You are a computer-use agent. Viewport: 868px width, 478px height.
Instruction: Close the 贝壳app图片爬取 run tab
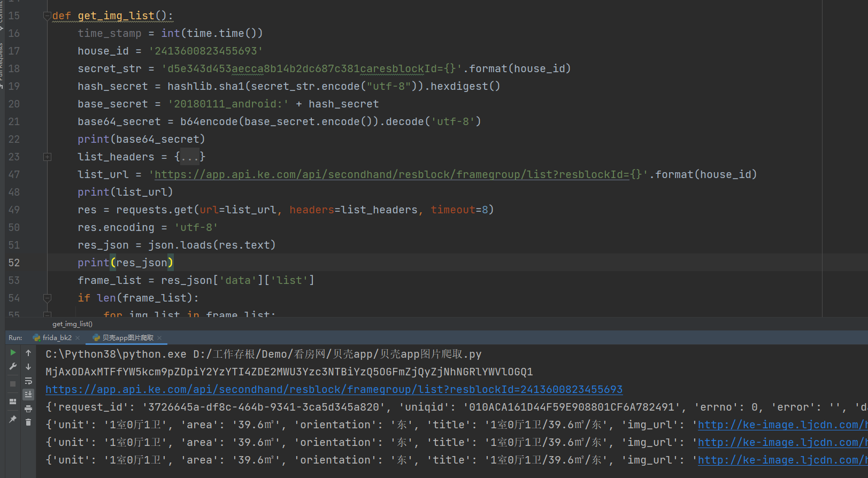pyautogui.click(x=159, y=338)
